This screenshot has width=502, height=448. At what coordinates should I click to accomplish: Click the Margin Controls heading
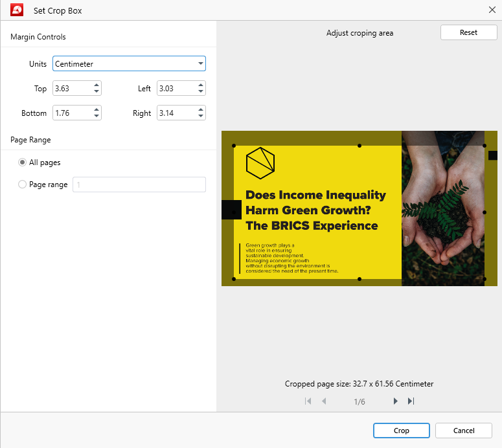point(38,37)
